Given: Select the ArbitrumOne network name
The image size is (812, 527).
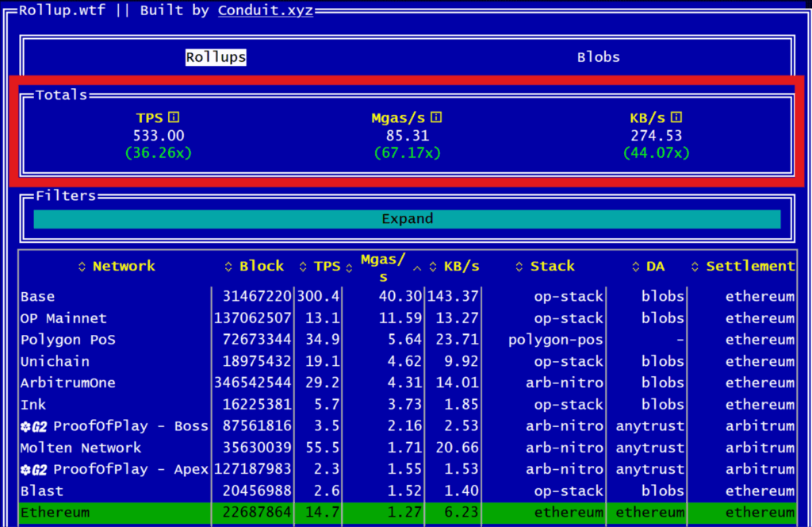Looking at the screenshot, I should 68,383.
